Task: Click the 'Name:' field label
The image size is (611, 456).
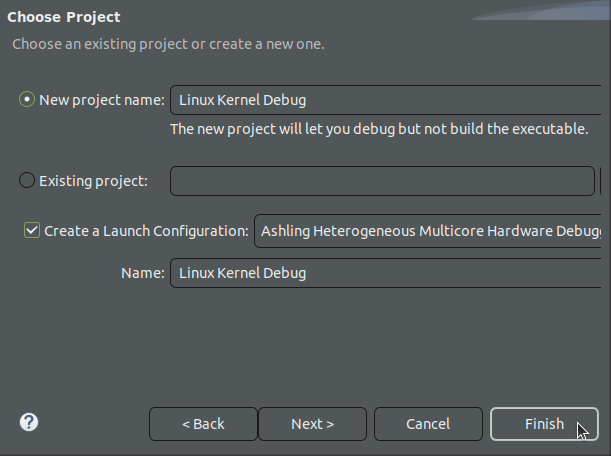Action: pos(142,272)
